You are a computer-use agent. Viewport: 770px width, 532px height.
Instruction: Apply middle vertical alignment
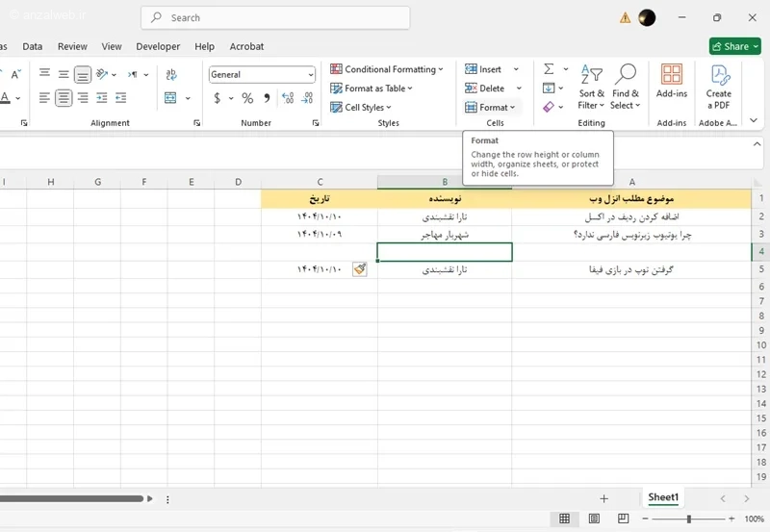pos(64,74)
